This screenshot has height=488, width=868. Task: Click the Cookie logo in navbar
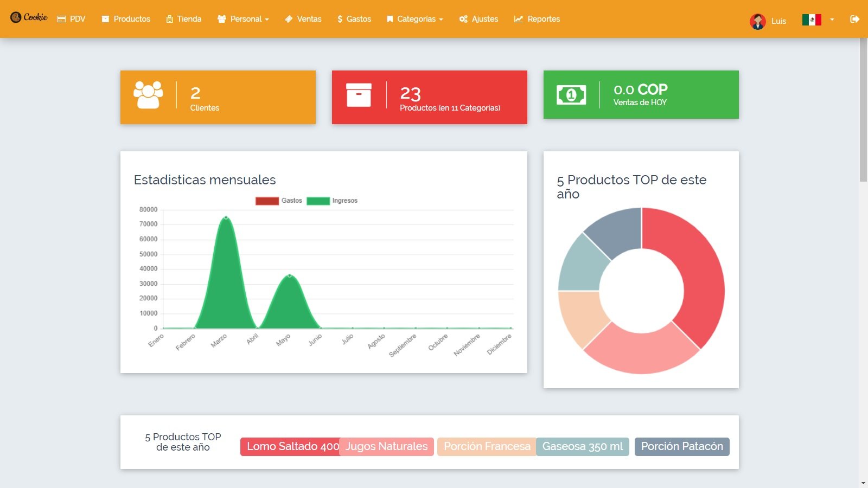pos(29,18)
